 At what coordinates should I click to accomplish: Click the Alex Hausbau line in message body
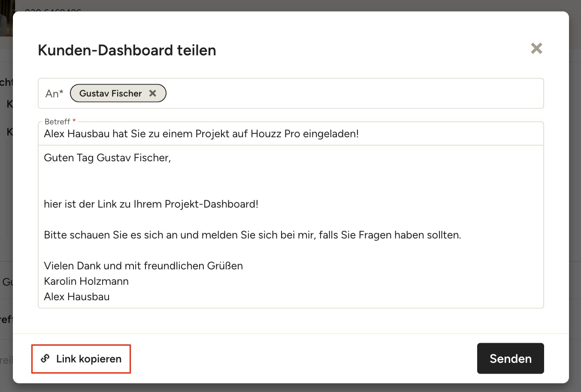tap(77, 297)
